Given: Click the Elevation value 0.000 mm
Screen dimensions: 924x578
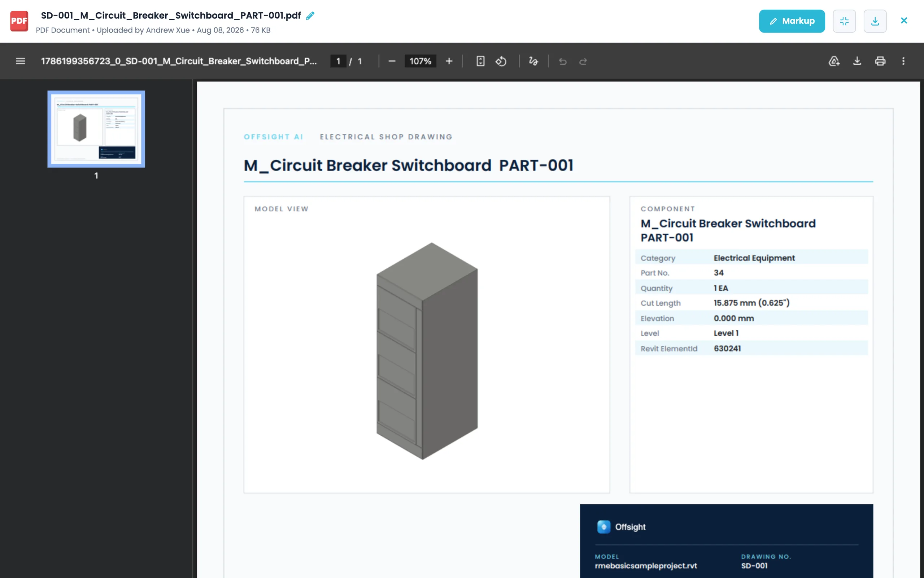Looking at the screenshot, I should pos(734,318).
